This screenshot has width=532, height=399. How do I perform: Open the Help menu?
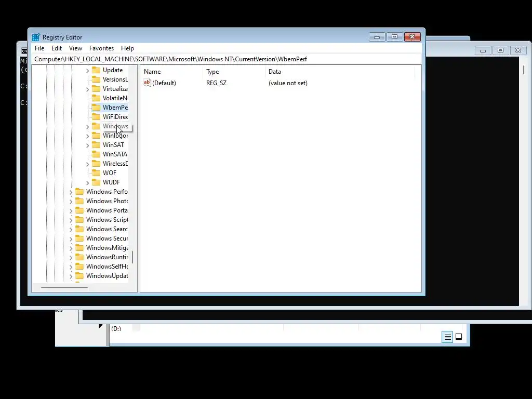pos(127,48)
